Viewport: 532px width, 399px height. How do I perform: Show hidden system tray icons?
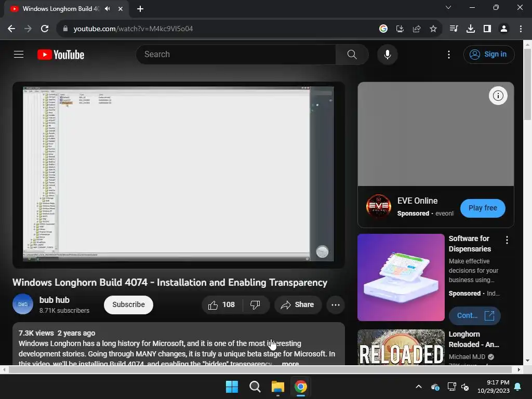(x=419, y=387)
